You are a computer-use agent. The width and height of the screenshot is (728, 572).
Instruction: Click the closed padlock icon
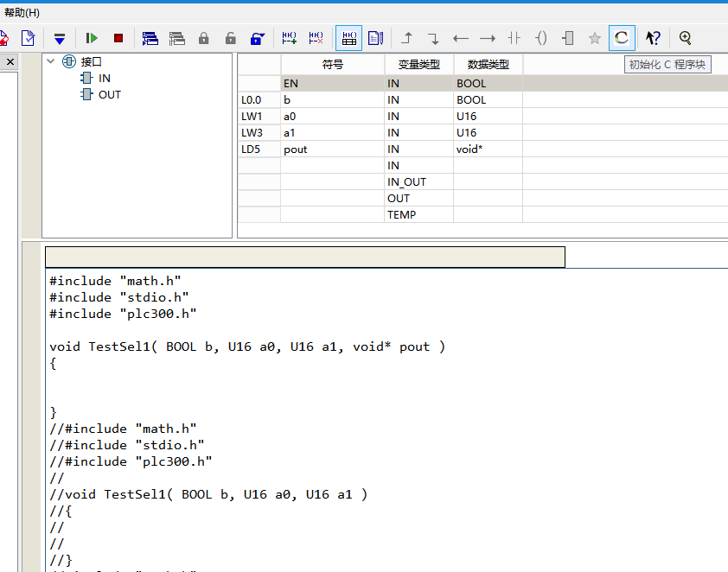point(204,38)
